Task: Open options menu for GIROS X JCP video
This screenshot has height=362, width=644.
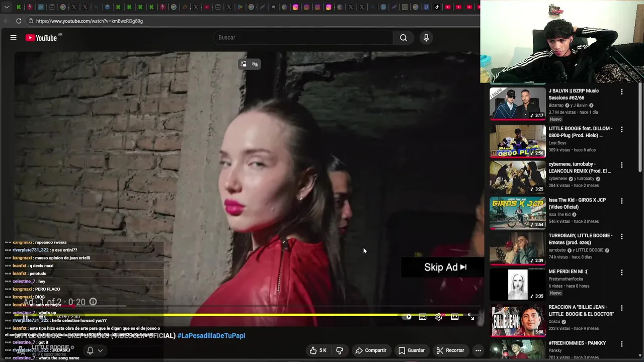Action: [x=622, y=201]
